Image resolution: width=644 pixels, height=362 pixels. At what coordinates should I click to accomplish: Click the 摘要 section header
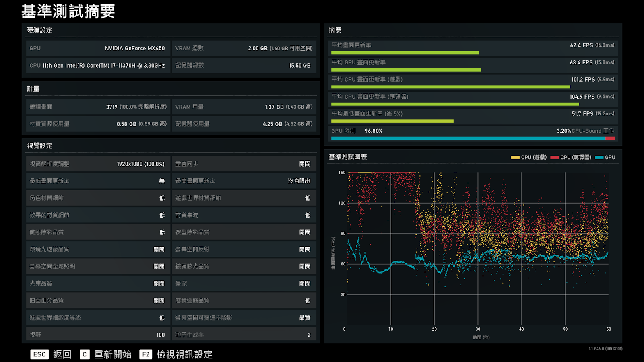335,30
